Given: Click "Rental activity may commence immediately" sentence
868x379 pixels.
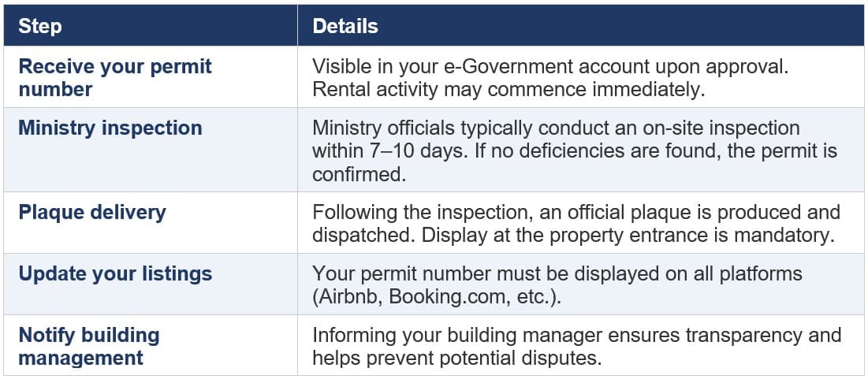Looking at the screenshot, I should pyautogui.click(x=507, y=89).
